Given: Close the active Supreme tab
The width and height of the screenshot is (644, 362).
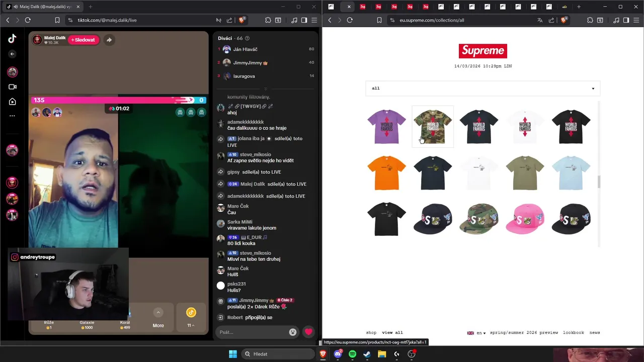Looking at the screenshot, I should (x=349, y=7).
